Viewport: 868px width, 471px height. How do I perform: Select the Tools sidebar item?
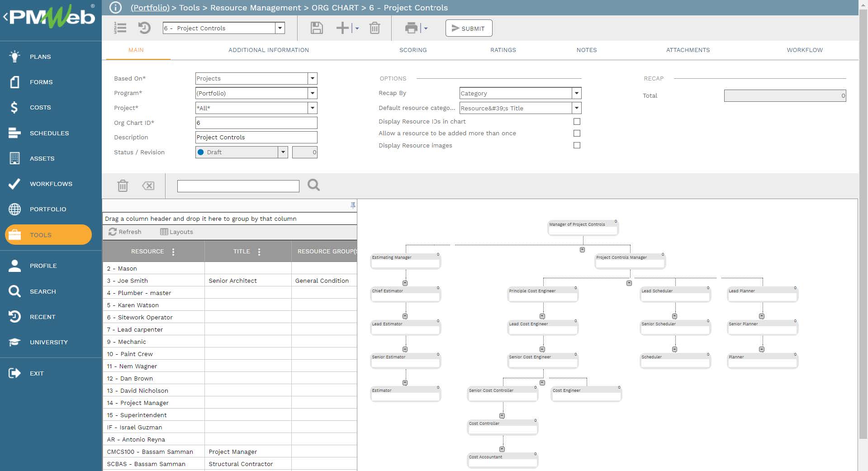click(48, 235)
